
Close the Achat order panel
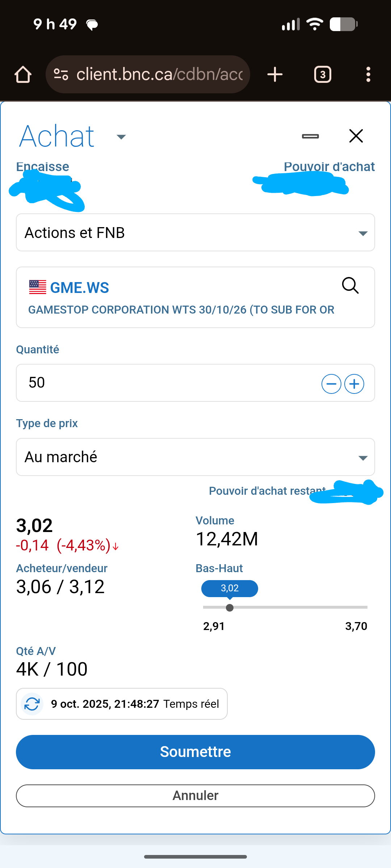[x=356, y=136]
